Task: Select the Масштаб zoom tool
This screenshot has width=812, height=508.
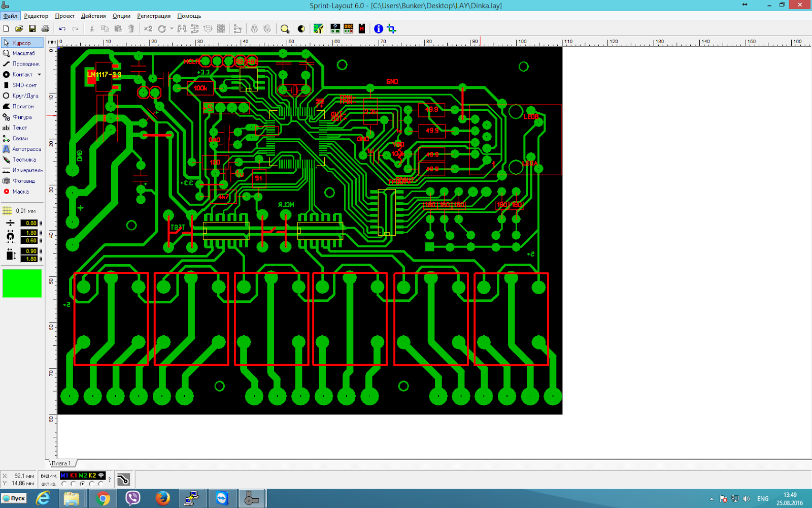Action: (22, 53)
